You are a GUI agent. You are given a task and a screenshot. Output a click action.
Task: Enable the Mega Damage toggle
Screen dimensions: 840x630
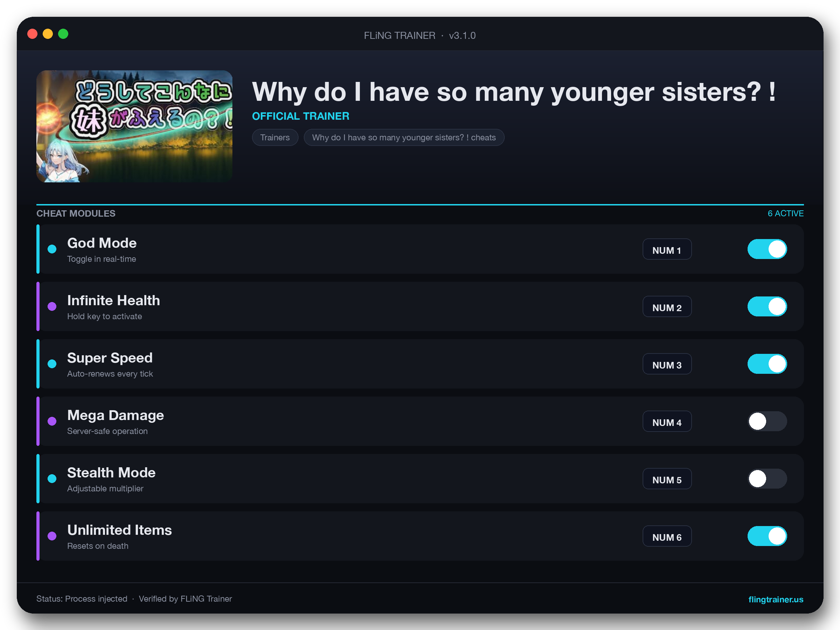(x=767, y=421)
